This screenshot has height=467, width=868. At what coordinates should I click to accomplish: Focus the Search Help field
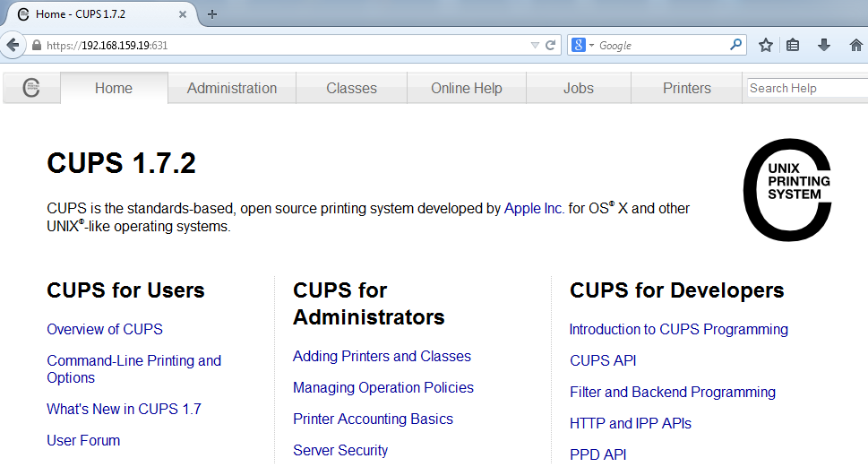(x=807, y=88)
